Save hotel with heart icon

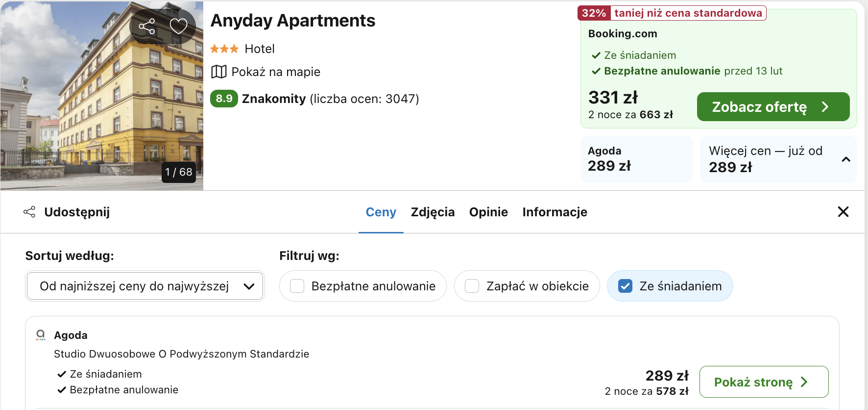coord(178,26)
